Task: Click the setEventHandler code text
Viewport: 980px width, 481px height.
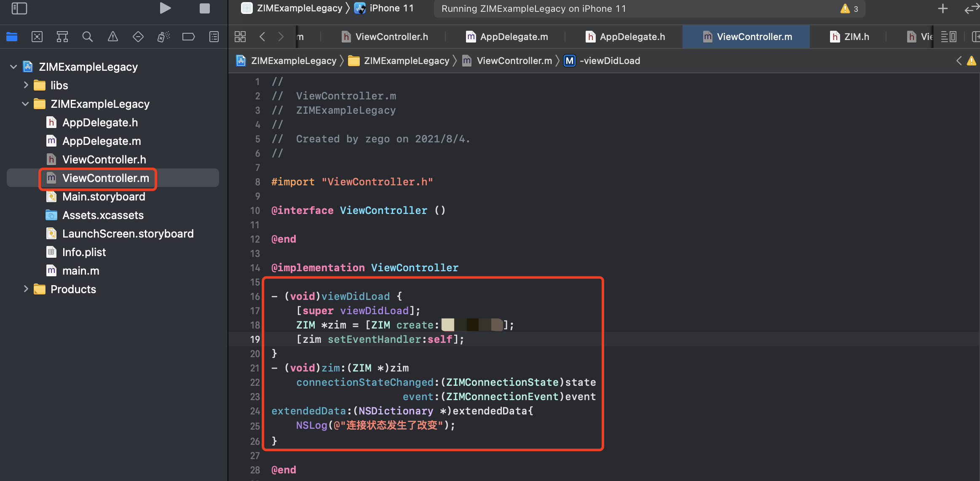Action: [x=374, y=339]
